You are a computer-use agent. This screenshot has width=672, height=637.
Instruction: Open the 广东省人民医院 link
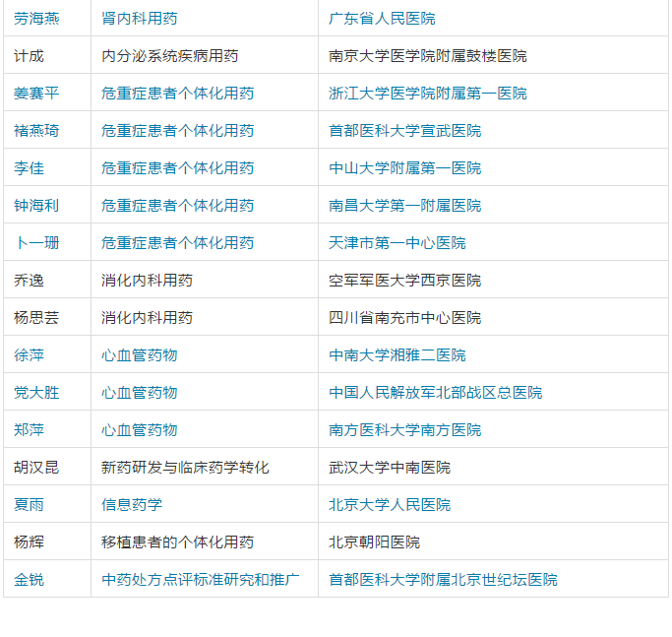pyautogui.click(x=382, y=19)
